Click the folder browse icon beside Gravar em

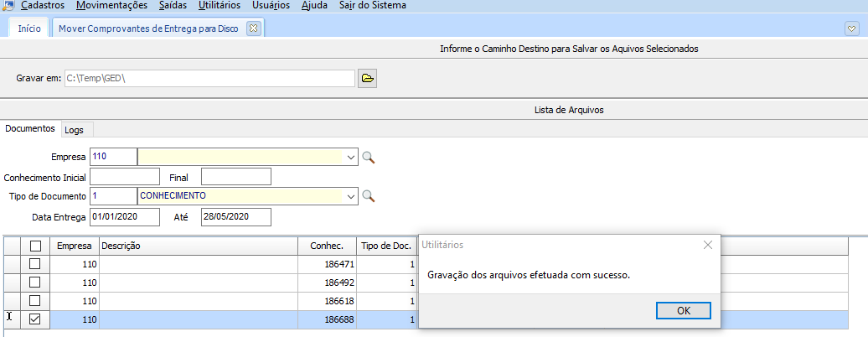(x=367, y=78)
